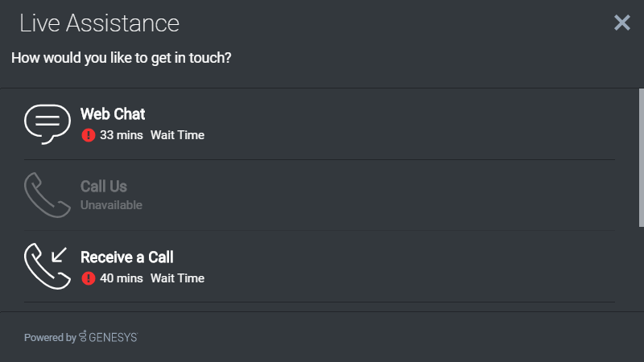Image resolution: width=644 pixels, height=362 pixels.
Task: Select the Web Chat option label
Action: tap(113, 114)
